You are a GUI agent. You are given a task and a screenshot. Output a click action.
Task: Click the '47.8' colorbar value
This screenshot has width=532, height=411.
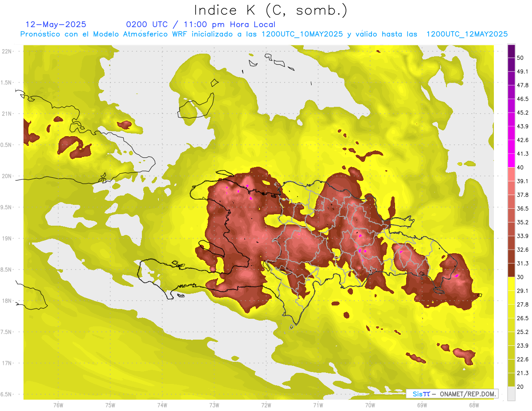coord(523,85)
